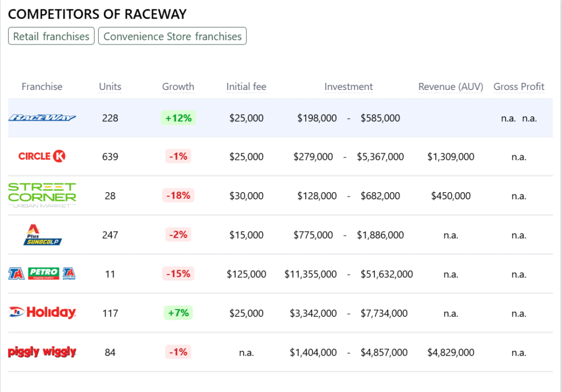Click the 117 units value
This screenshot has height=392, width=562.
click(110, 313)
